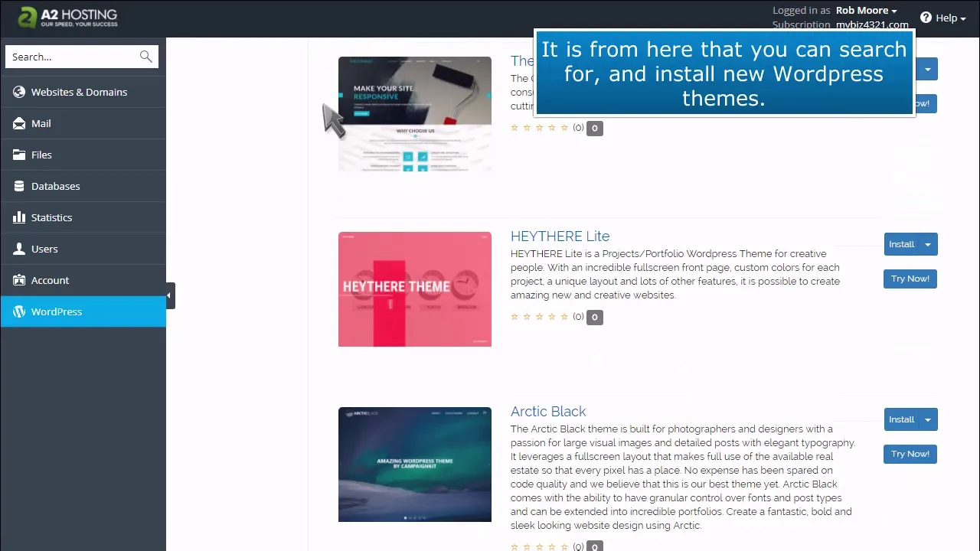Open the Arctic Black theme title link

tap(548, 412)
